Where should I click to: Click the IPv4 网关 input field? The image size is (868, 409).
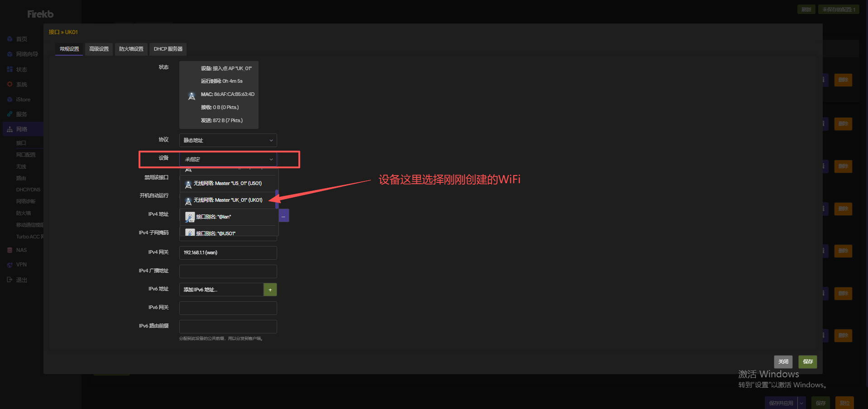point(228,252)
